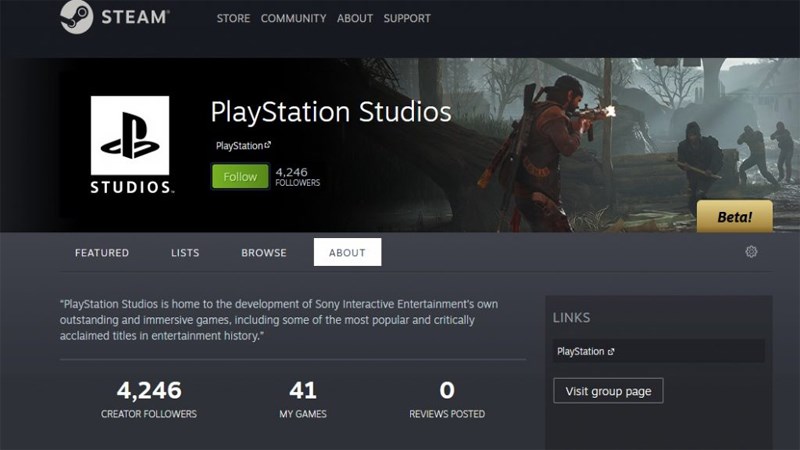
Task: Click the Steam logo icon
Action: pos(77,16)
